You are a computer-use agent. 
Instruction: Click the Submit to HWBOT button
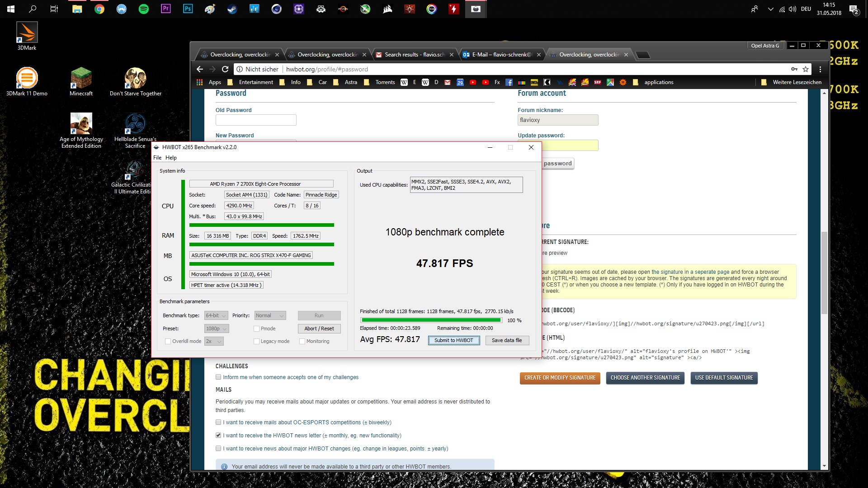[x=453, y=340]
